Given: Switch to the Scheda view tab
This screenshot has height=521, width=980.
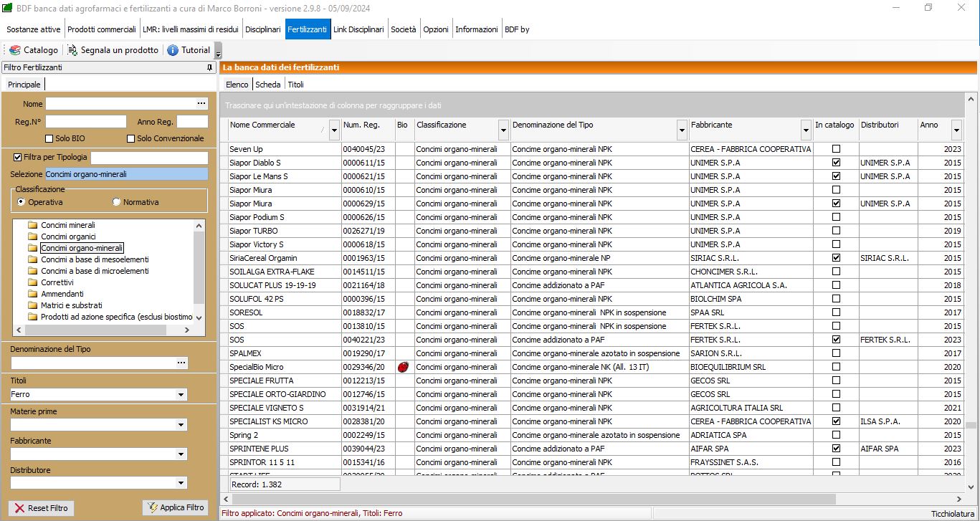Looking at the screenshot, I should [x=268, y=85].
